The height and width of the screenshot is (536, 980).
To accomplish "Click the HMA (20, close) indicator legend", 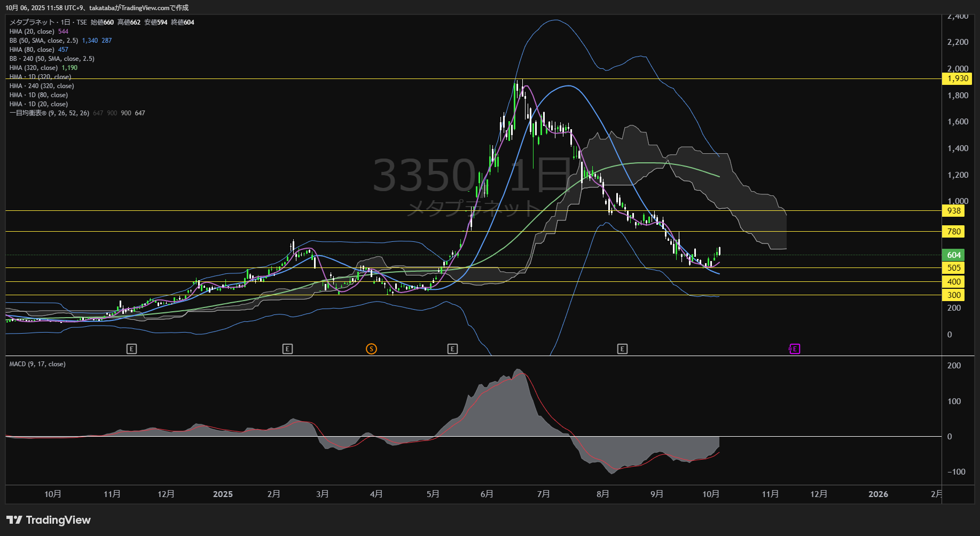I will click(x=32, y=31).
